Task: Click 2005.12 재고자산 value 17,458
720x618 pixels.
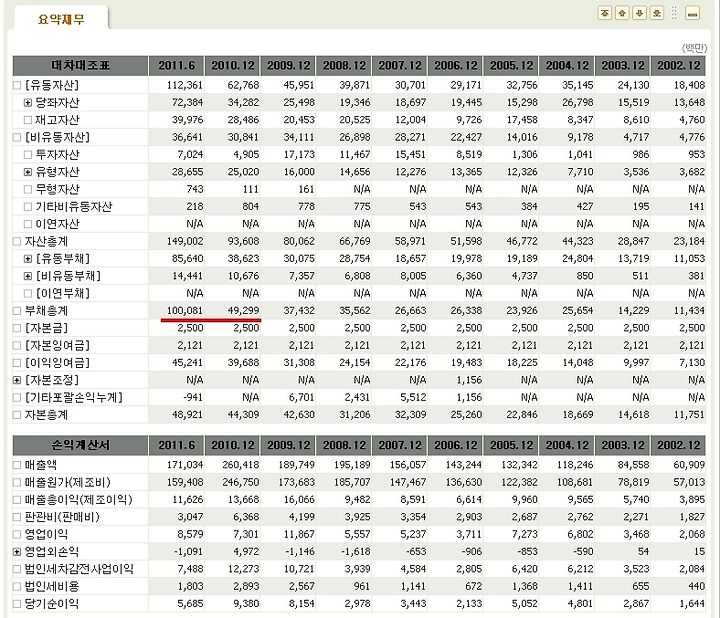Action: click(522, 120)
